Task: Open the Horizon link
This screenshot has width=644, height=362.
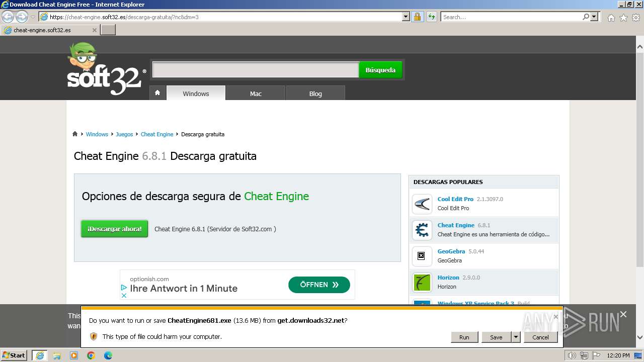Action: pos(448,278)
